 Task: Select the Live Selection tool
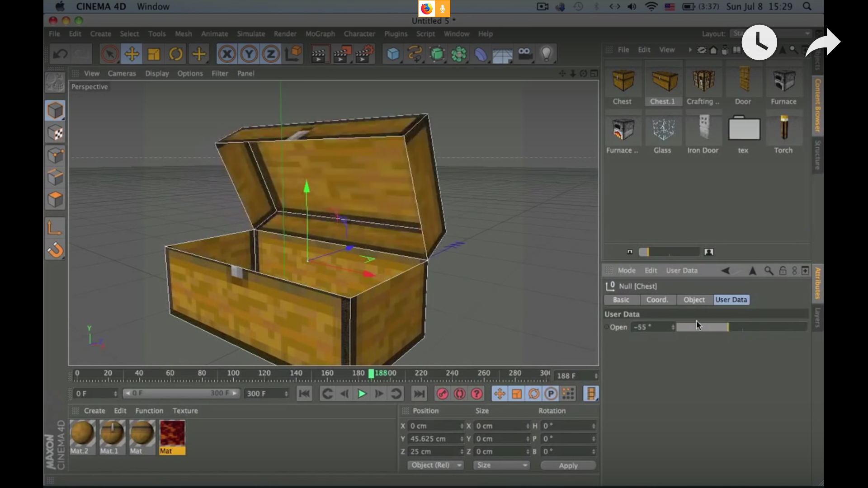(x=109, y=54)
